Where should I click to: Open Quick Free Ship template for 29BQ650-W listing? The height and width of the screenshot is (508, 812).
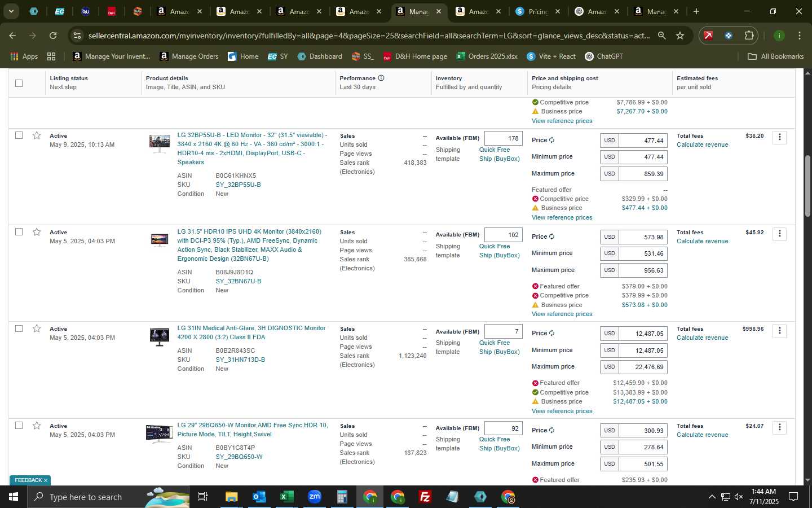(500, 444)
